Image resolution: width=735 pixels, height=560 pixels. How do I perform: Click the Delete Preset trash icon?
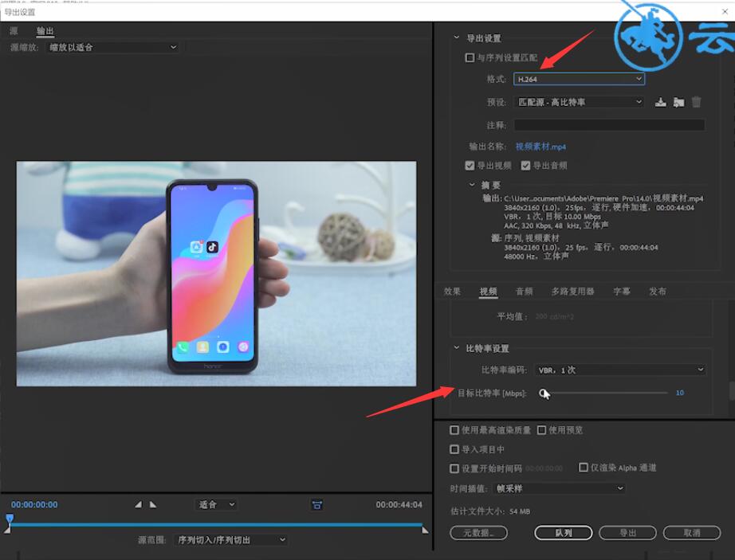click(x=697, y=102)
